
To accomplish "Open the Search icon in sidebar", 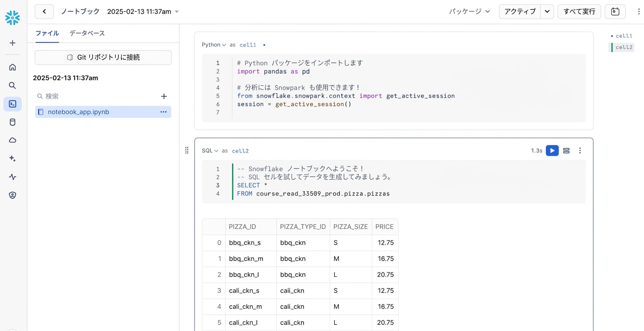I will coord(13,85).
